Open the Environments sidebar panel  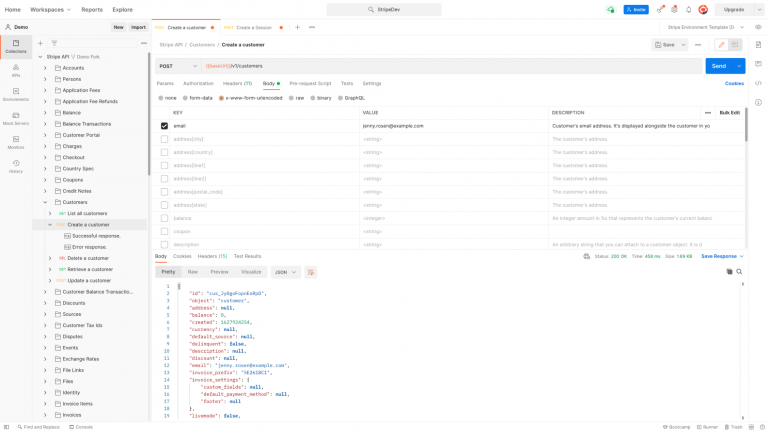16,95
